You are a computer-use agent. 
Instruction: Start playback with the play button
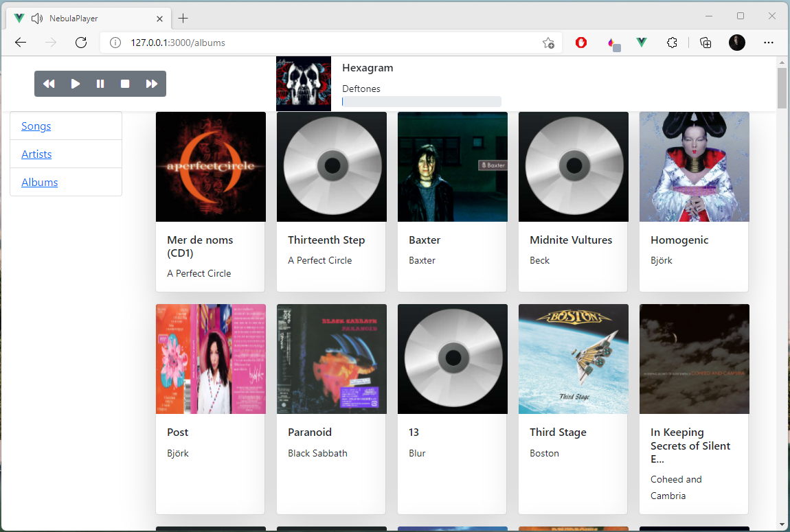click(x=75, y=84)
